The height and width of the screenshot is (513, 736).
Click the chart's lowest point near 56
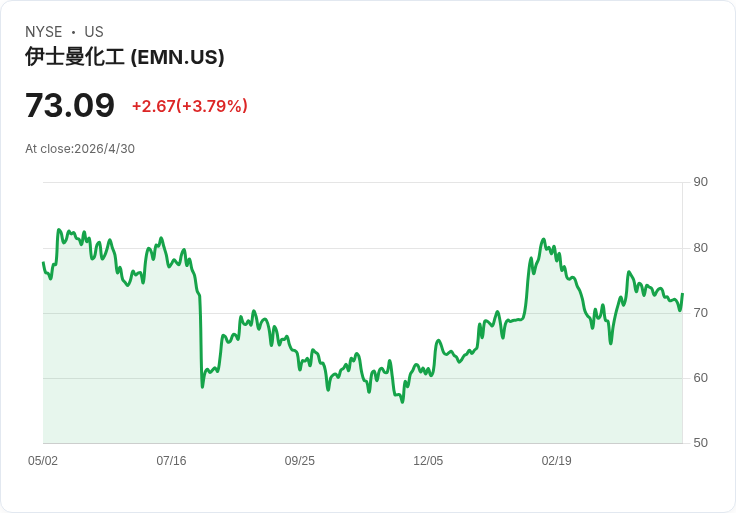tap(402, 402)
